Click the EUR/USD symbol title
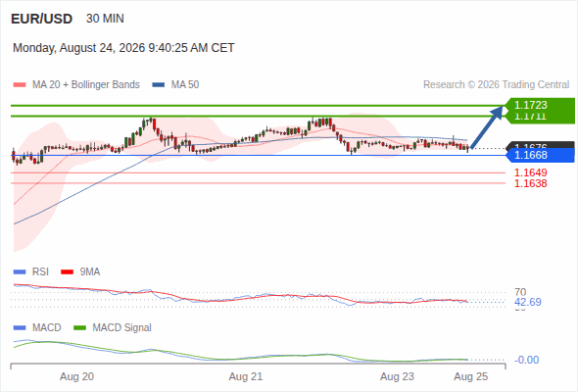 point(42,19)
